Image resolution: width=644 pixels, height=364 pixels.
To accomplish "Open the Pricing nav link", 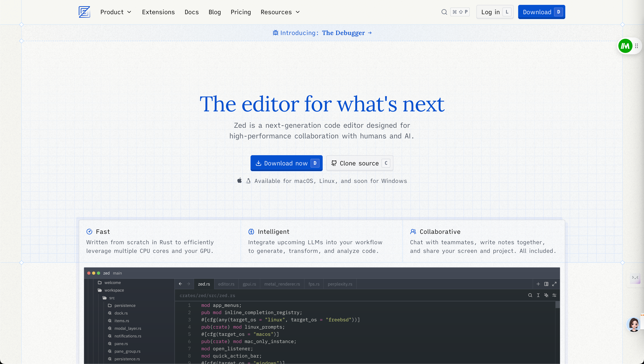I will (x=241, y=12).
